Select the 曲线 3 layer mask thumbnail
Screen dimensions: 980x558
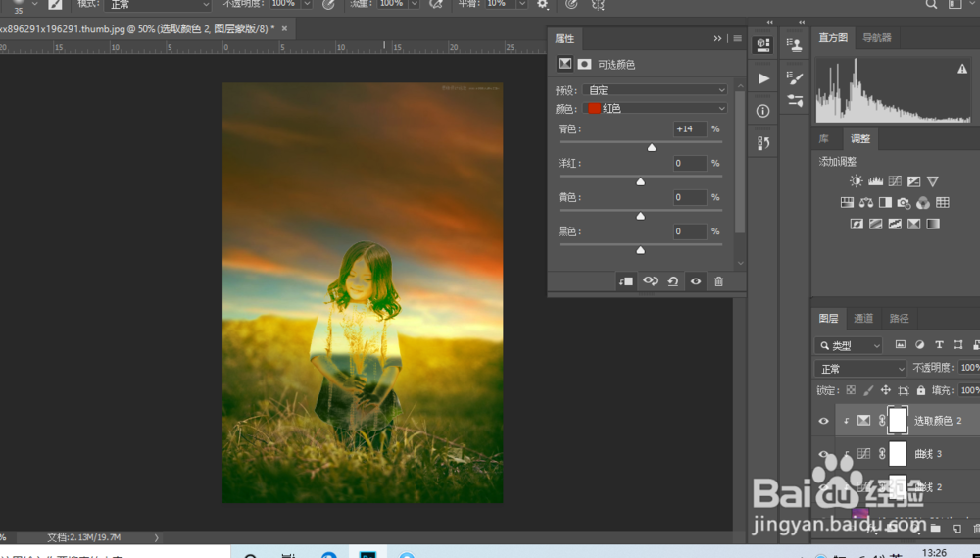(x=898, y=453)
